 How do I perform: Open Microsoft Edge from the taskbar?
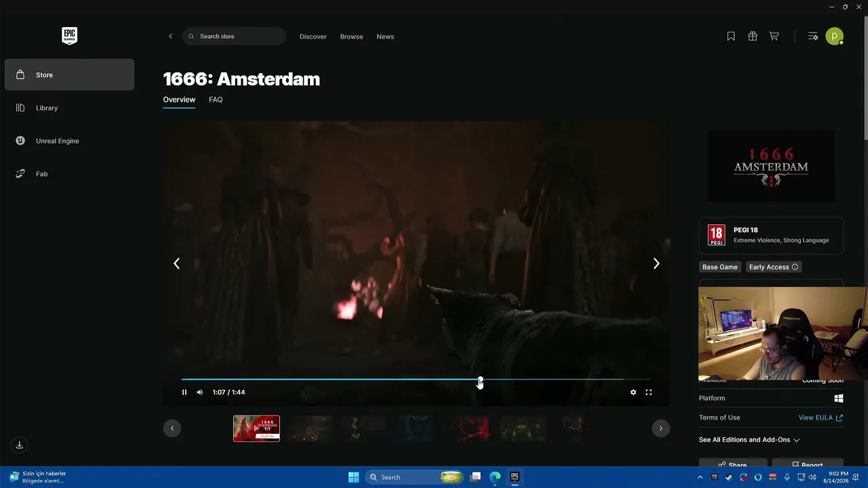pos(495,477)
